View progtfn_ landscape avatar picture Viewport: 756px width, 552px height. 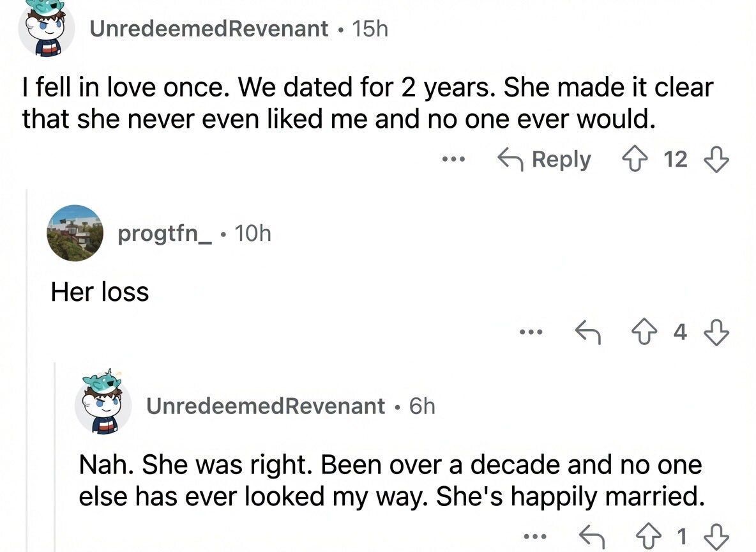pyautogui.click(x=75, y=233)
